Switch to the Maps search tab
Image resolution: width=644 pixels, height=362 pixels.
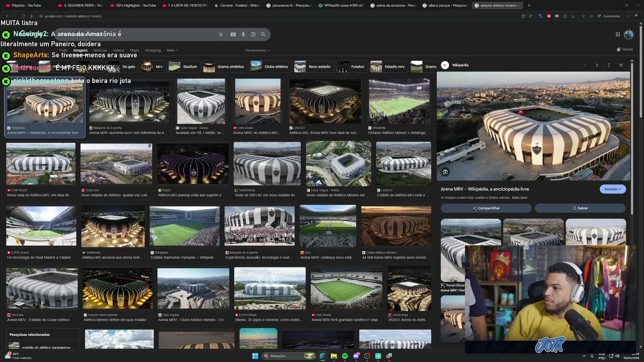[134, 50]
